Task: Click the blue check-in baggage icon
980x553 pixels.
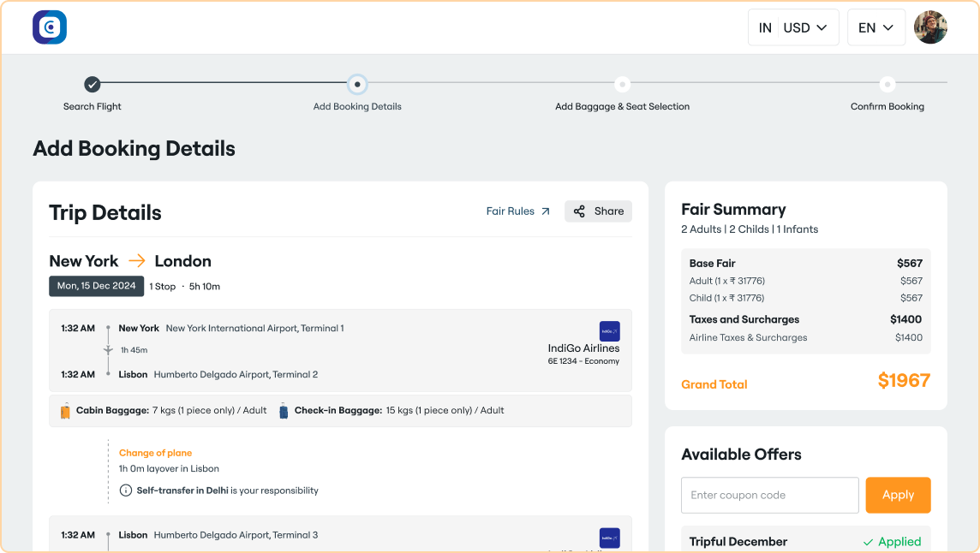Action: coord(283,410)
